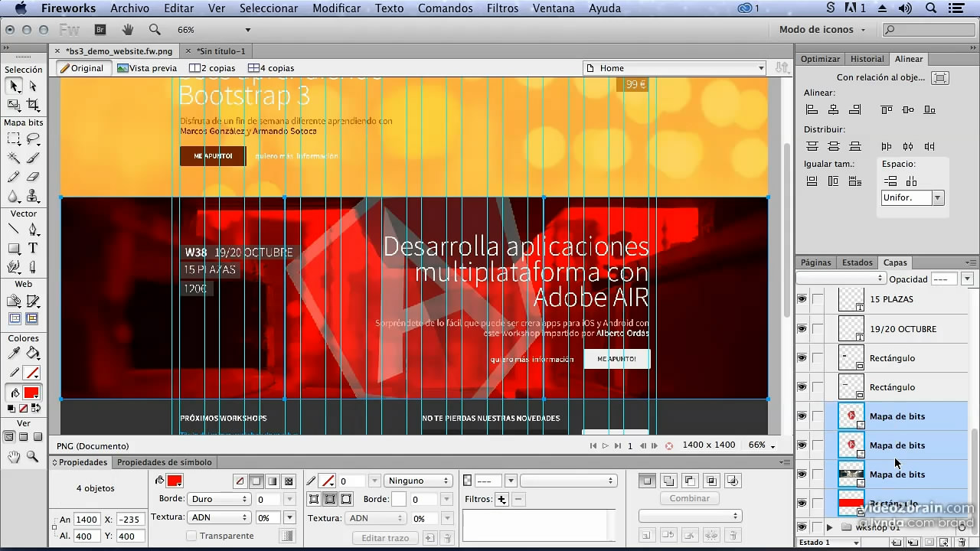
Task: Select the Eraser tool
Action: (x=33, y=177)
